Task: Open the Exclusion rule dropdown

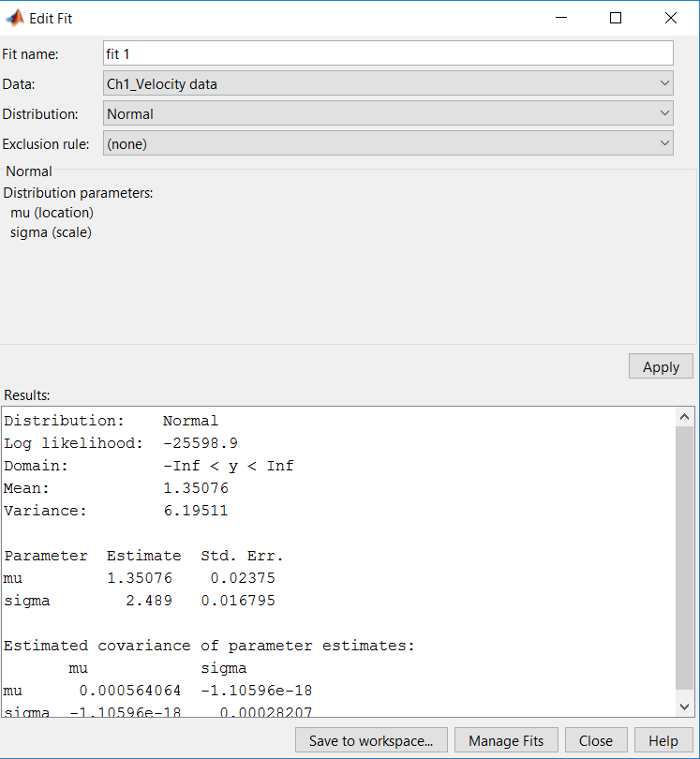Action: (388, 143)
